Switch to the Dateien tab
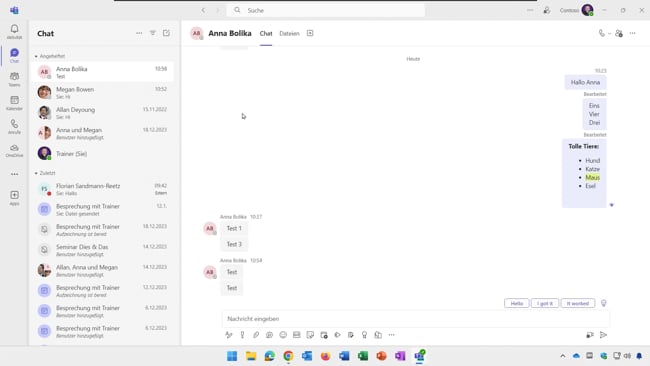Image resolution: width=650 pixels, height=366 pixels. (289, 34)
